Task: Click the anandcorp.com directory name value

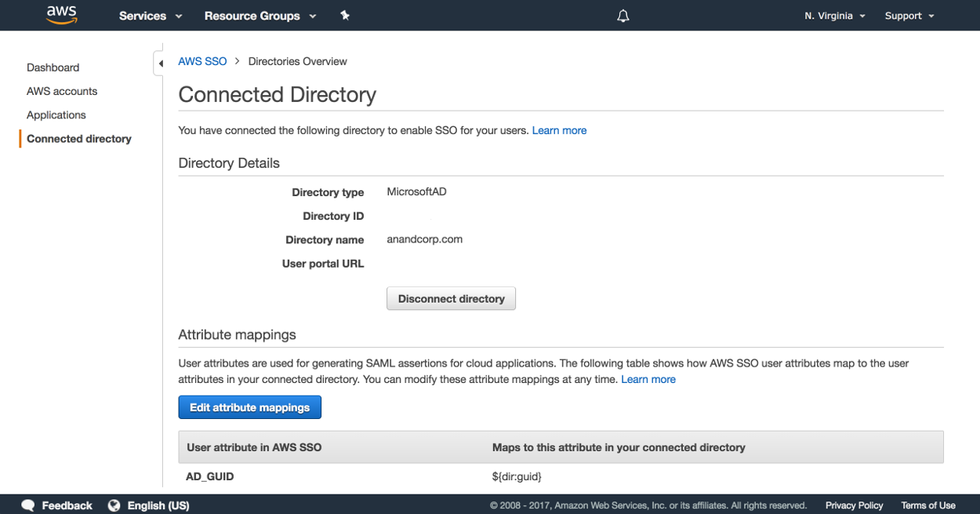Action: coord(425,239)
